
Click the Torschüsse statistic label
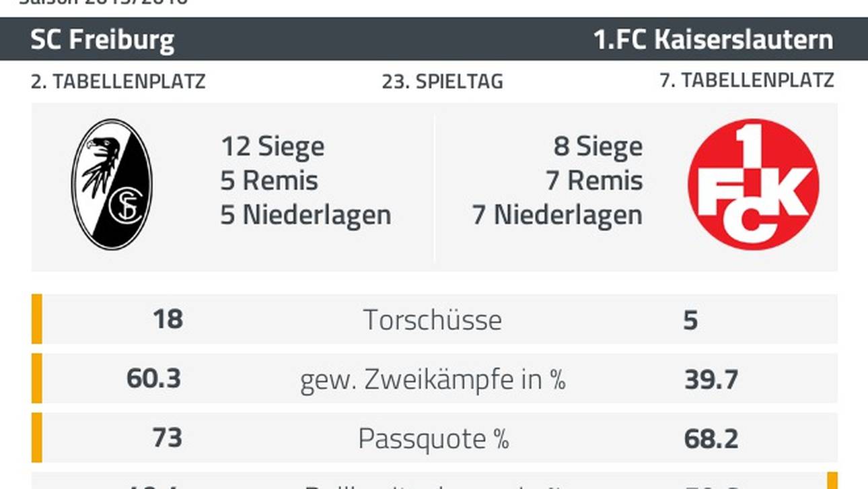tap(432, 320)
